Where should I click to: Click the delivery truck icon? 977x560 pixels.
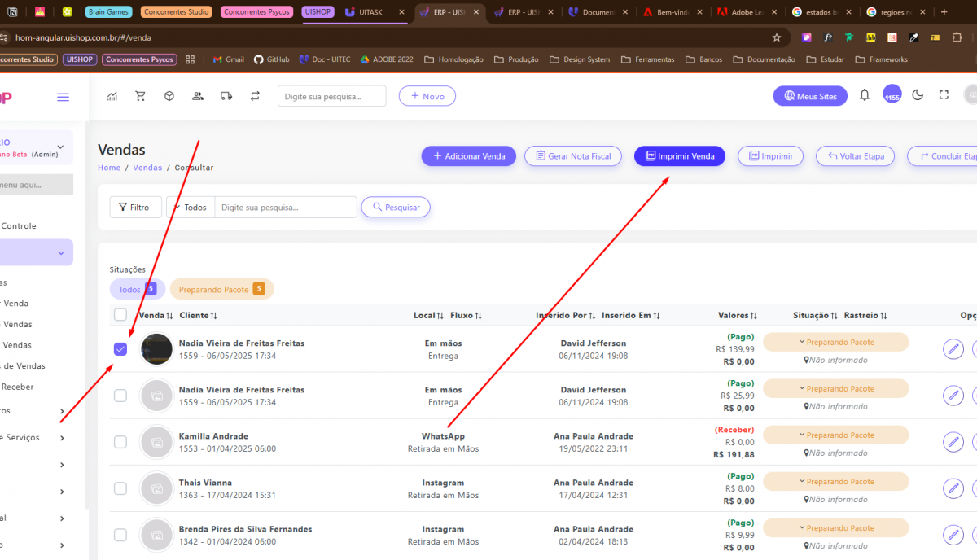[226, 96]
